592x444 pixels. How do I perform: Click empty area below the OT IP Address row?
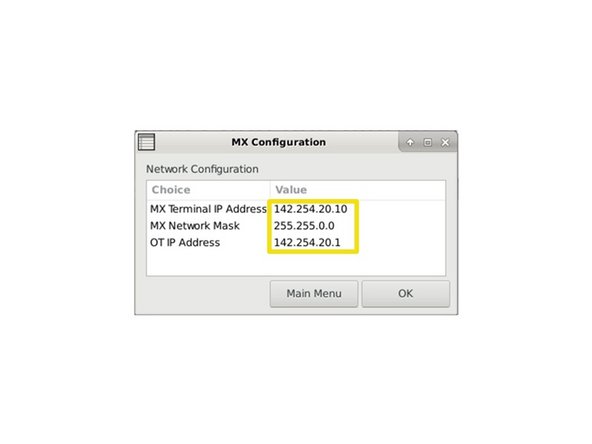(296, 263)
